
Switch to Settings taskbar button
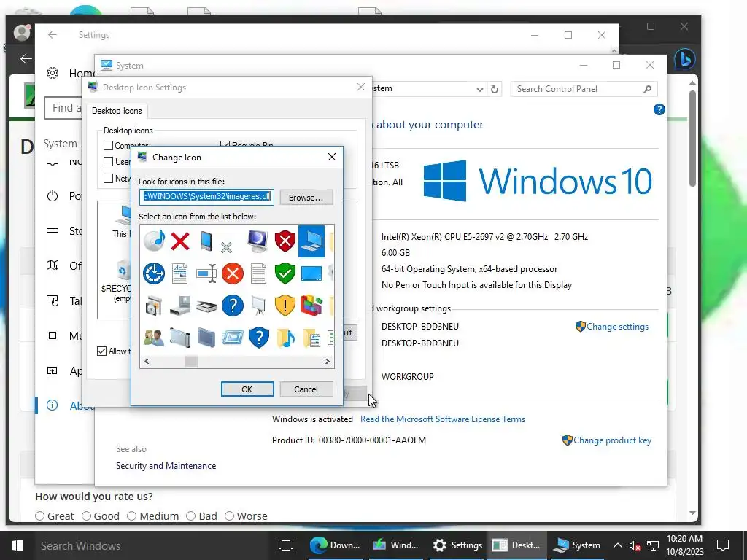pyautogui.click(x=457, y=545)
